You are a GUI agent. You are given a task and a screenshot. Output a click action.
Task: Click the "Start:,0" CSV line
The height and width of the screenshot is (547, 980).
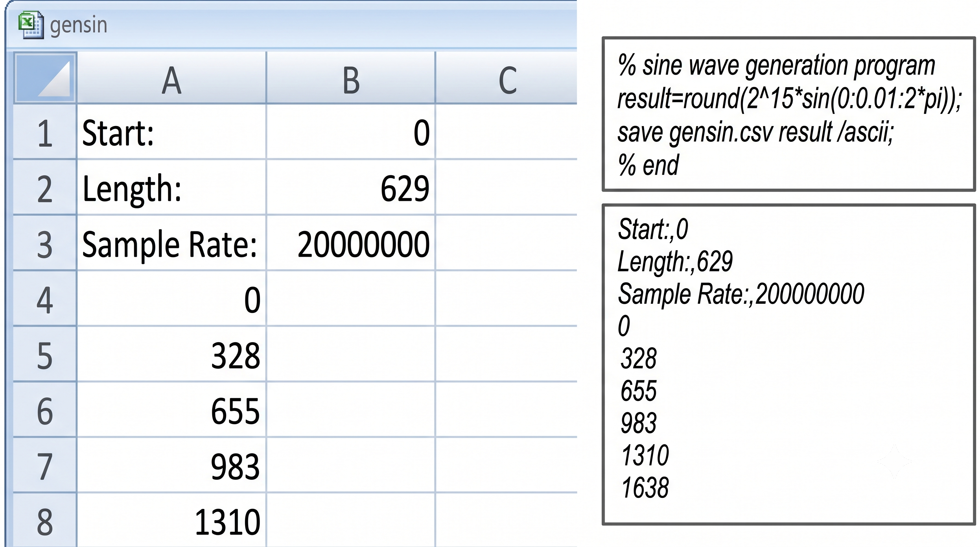pos(653,229)
